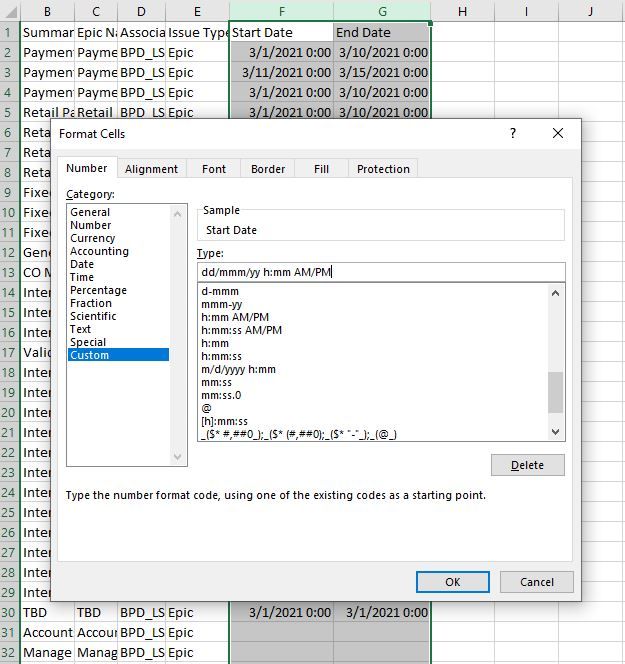
Task: Select column H header
Action: tap(462, 11)
